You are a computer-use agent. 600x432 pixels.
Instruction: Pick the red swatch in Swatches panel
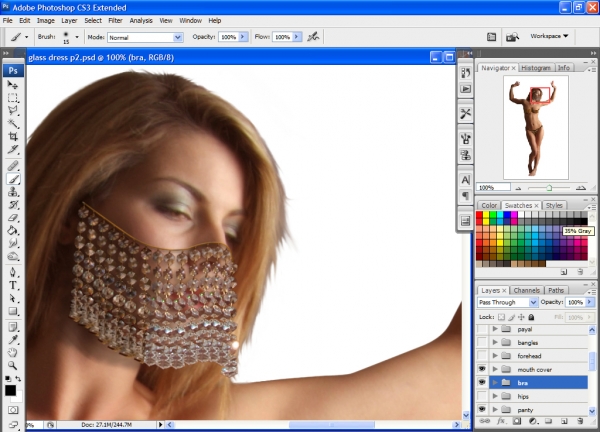[x=479, y=215]
